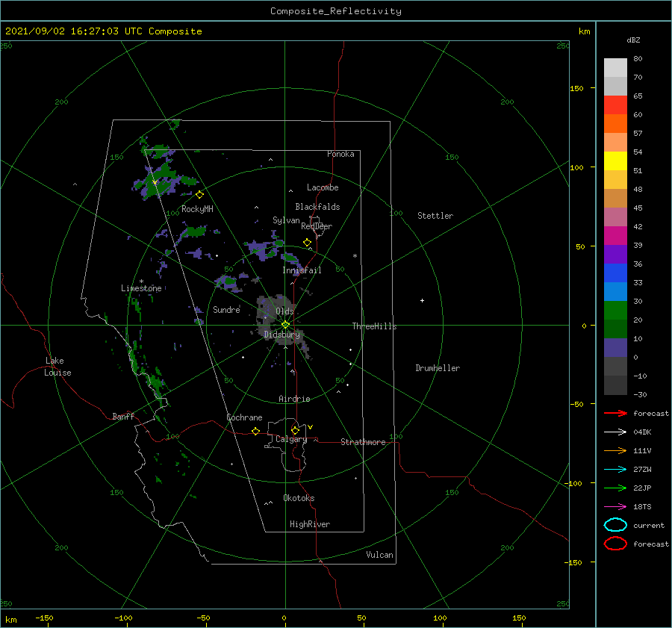Click the Calgary city label
The width and height of the screenshot is (672, 628).
tap(291, 439)
